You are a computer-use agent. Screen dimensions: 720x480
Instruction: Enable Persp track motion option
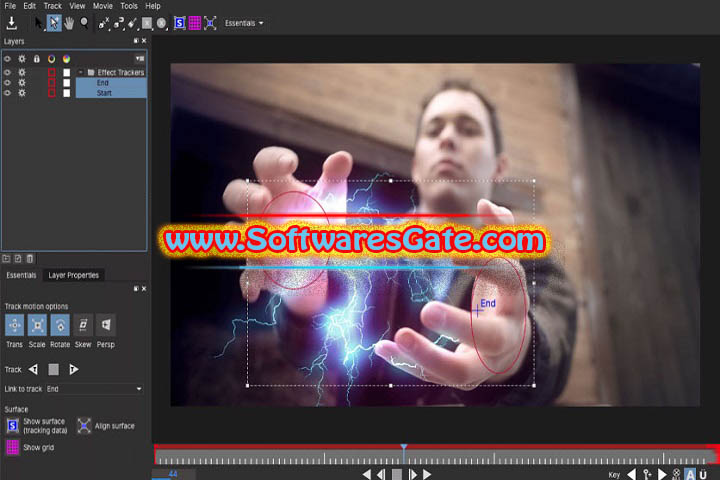(106, 325)
